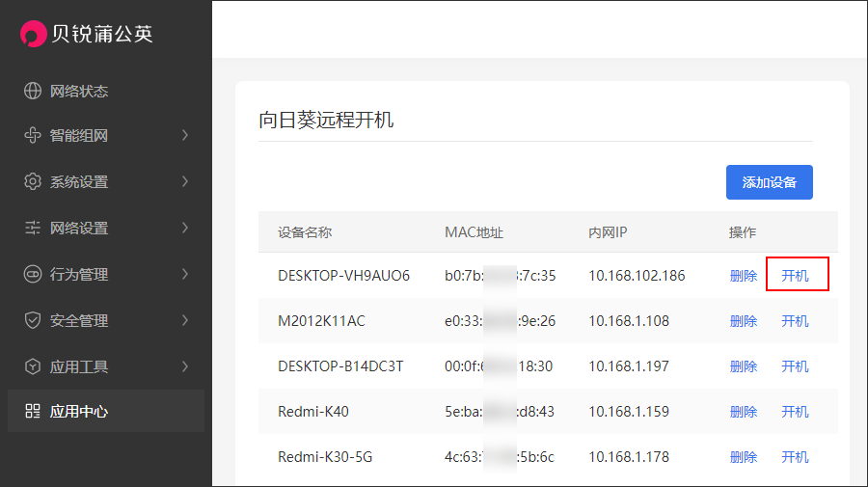Click IP address 10.168.102.186
The image size is (868, 487).
click(637, 276)
